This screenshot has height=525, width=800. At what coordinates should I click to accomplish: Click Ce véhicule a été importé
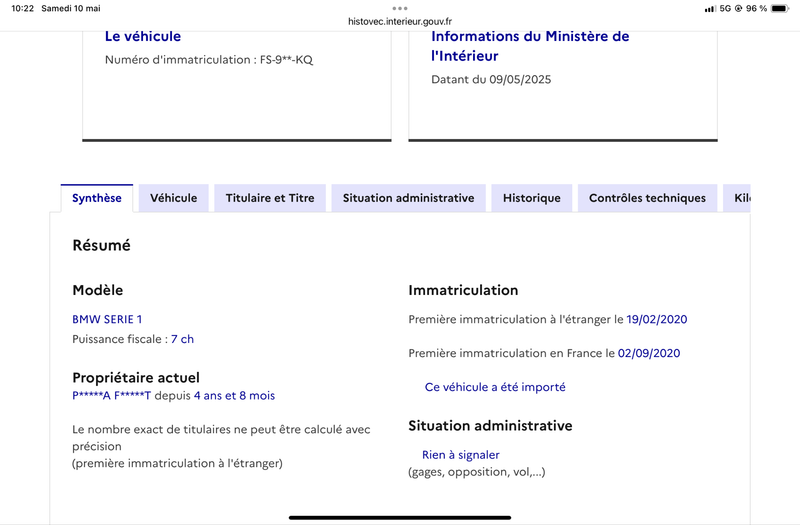tap(495, 387)
